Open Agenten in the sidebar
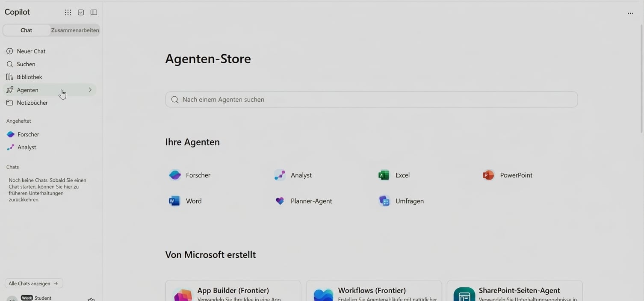644x301 pixels. (x=50, y=90)
